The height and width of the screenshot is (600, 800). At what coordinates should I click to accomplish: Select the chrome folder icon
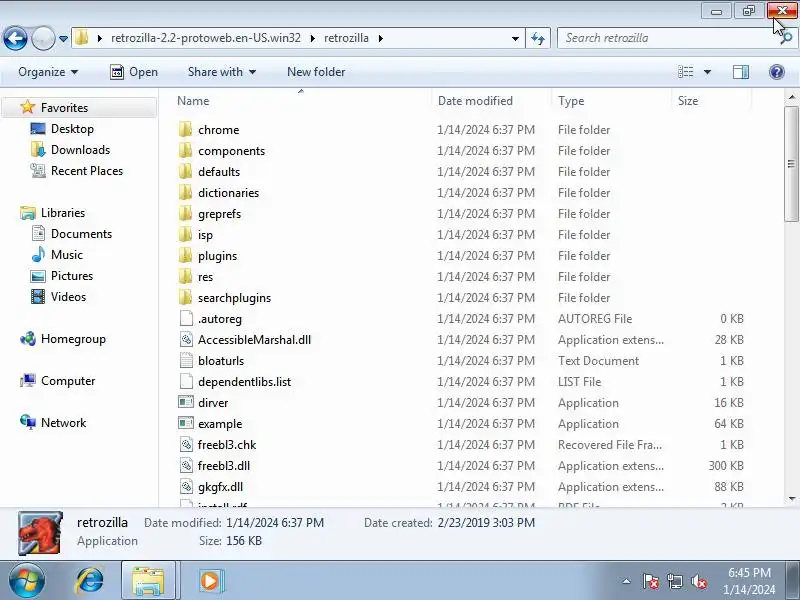[186, 130]
